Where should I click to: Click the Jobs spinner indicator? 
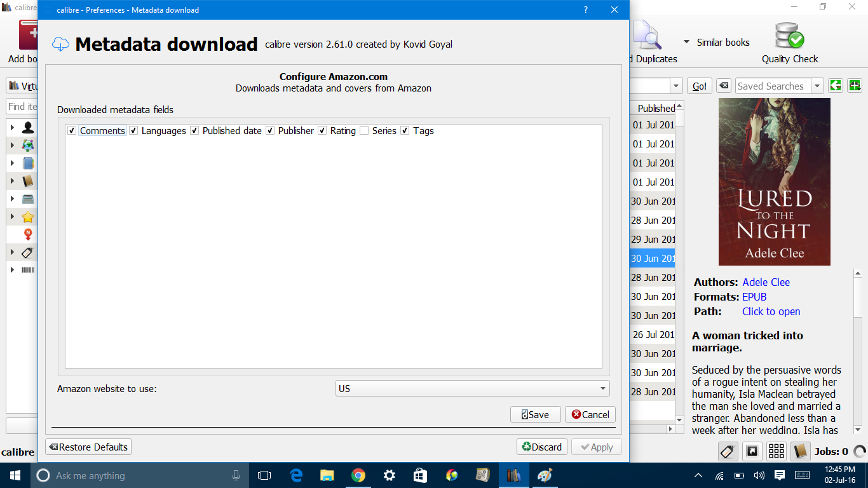[x=860, y=452]
